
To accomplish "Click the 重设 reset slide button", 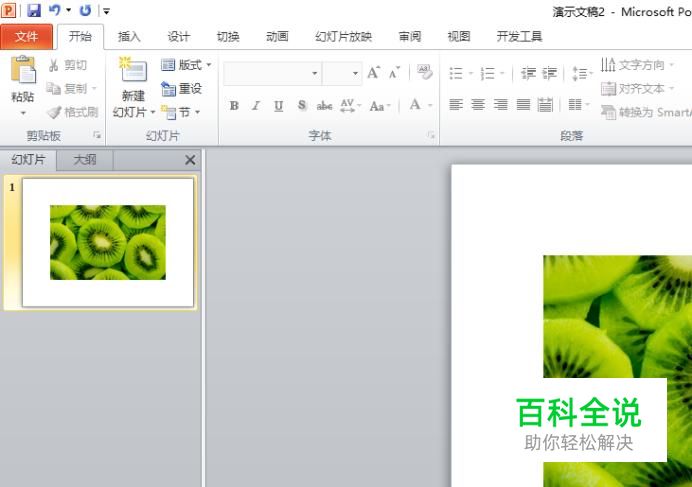I will coord(181,89).
